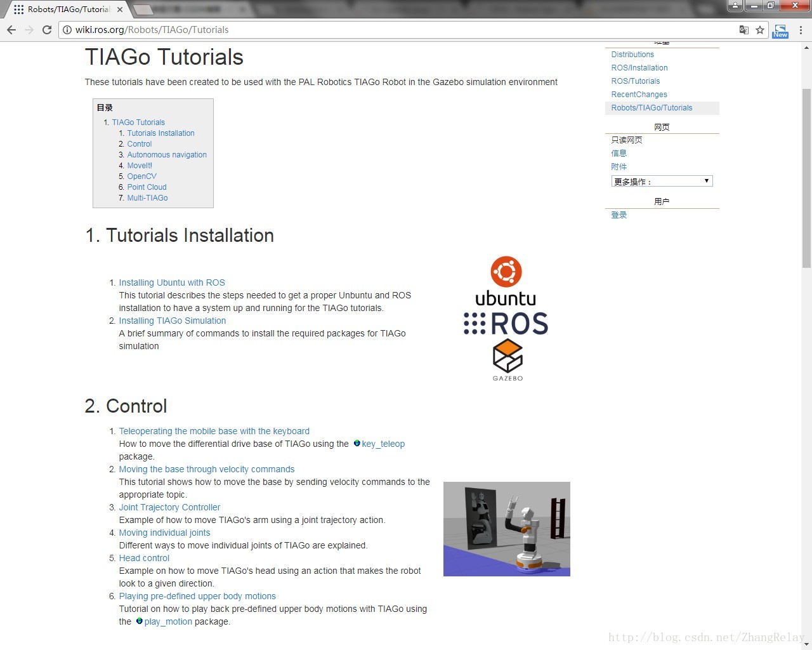Open the key_teleop package link
This screenshot has height=650, width=812.
point(383,444)
